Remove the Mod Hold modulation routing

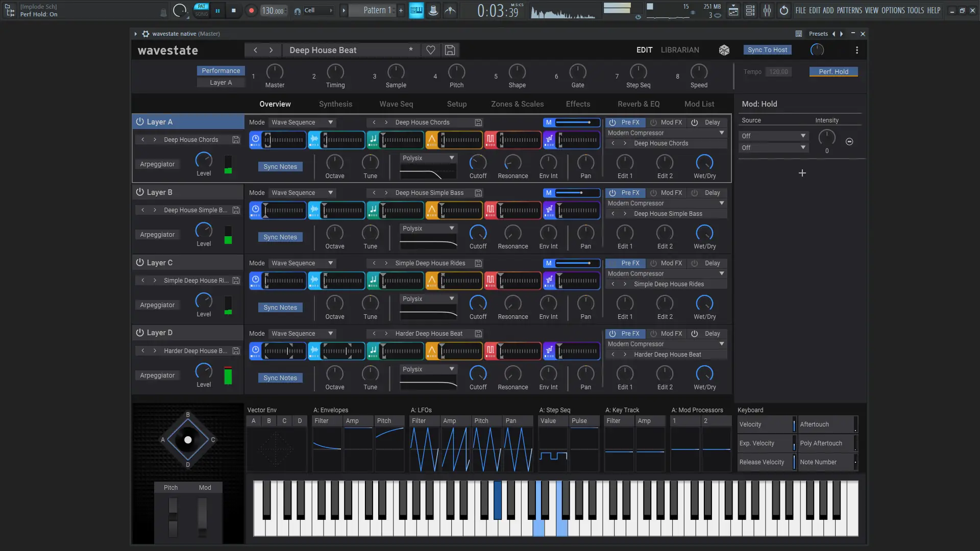coord(849,142)
